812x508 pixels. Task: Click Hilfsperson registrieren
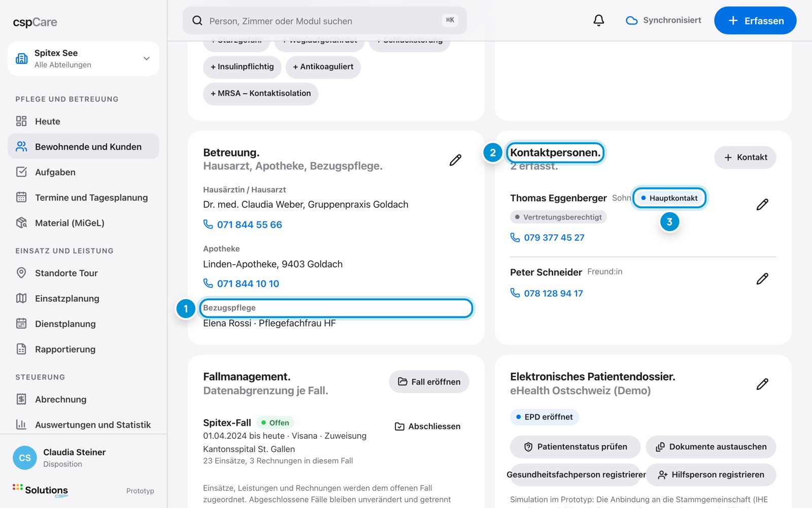click(x=710, y=475)
